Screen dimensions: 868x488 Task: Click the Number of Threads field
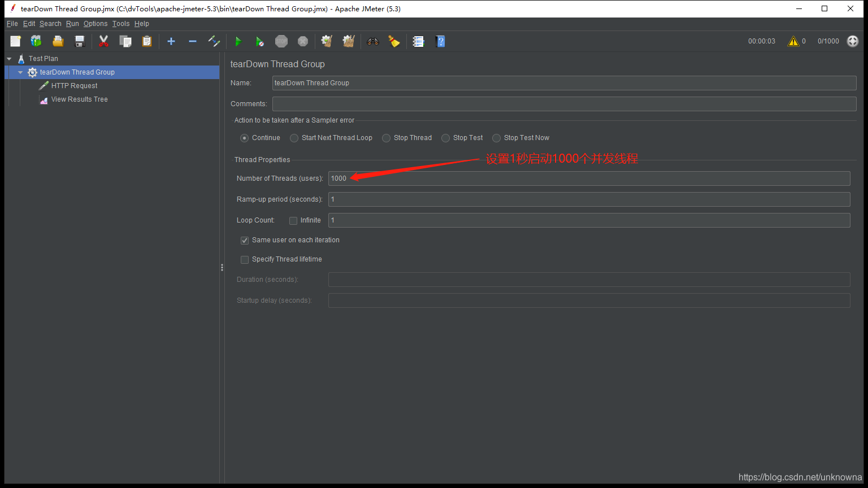pos(589,178)
